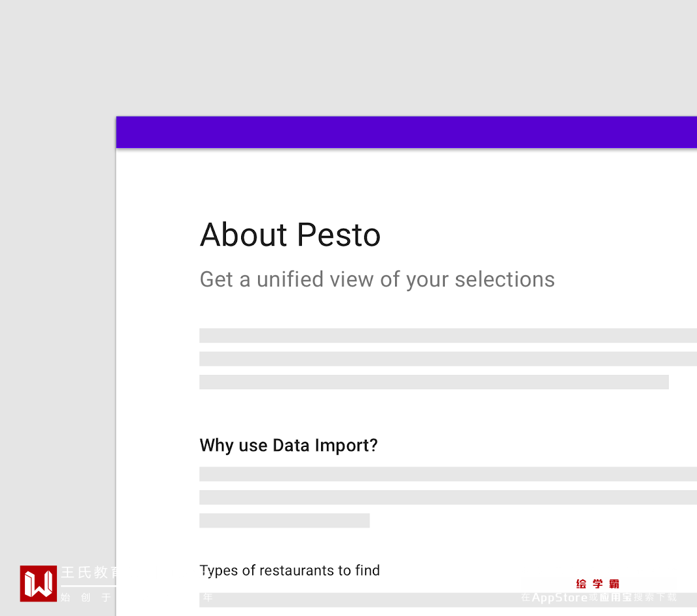Click short placeholder line under Data Import
Viewport: 697px width, 616px height.
(284, 520)
